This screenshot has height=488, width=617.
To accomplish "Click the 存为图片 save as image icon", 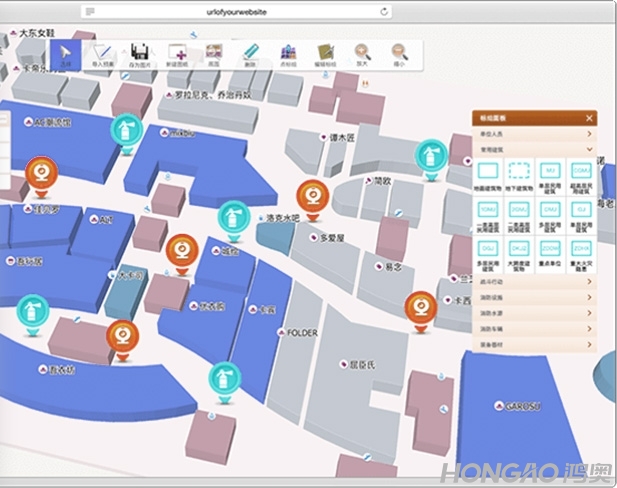I will pos(141,53).
